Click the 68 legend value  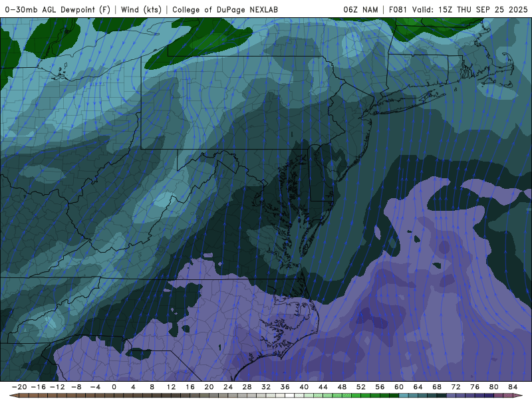(x=437, y=387)
